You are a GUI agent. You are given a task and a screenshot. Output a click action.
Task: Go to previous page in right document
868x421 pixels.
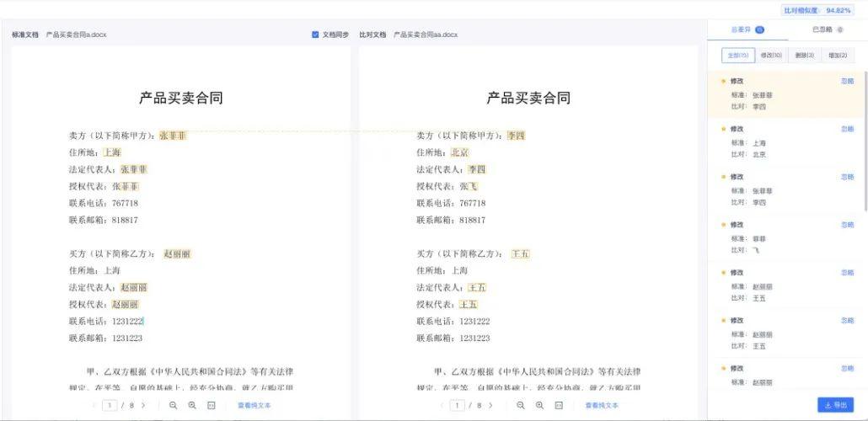[x=442, y=406]
